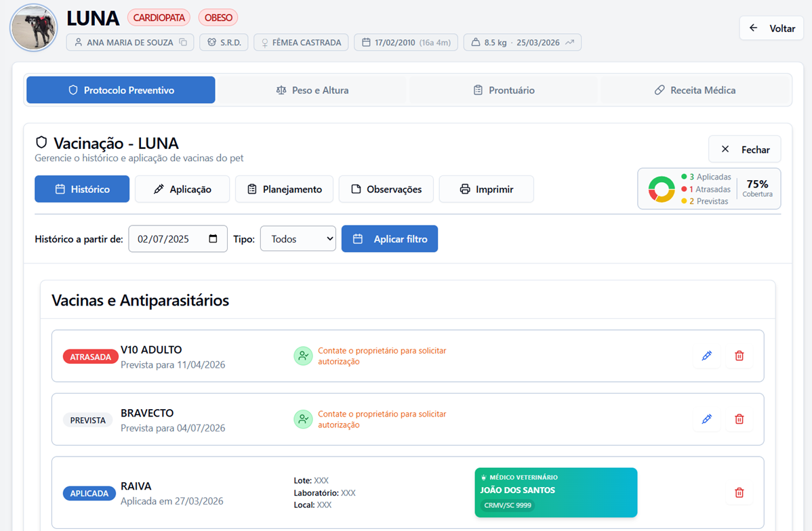Click the owner name ANA MARIA DE SOUZA
Screen dimensions: 812x531
point(130,43)
